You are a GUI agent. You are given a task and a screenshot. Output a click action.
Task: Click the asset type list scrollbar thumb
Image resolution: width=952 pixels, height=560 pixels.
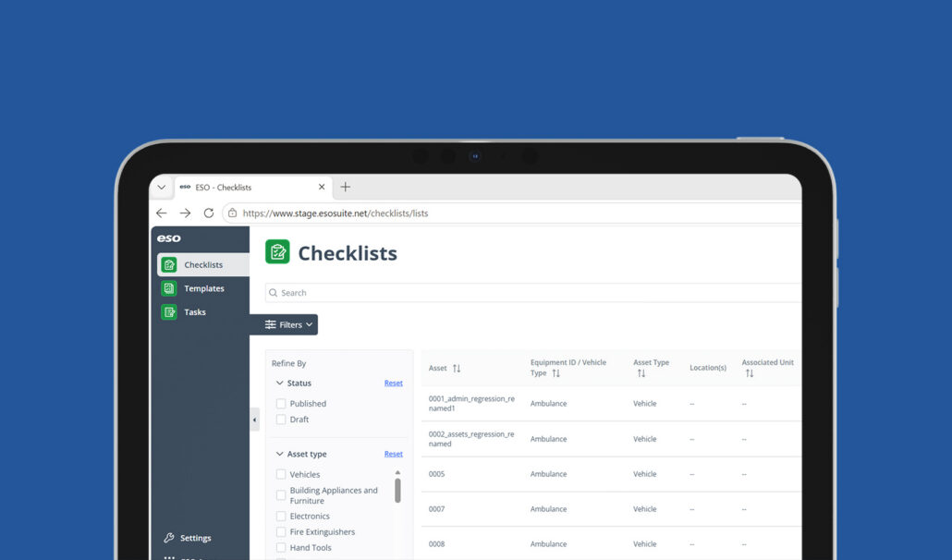click(397, 491)
